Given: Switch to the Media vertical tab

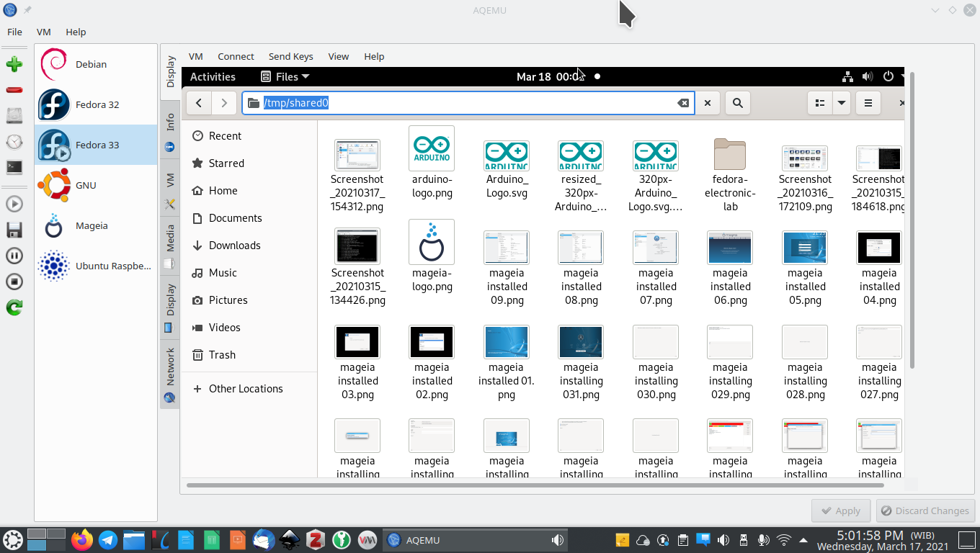Looking at the screenshot, I should [x=170, y=246].
